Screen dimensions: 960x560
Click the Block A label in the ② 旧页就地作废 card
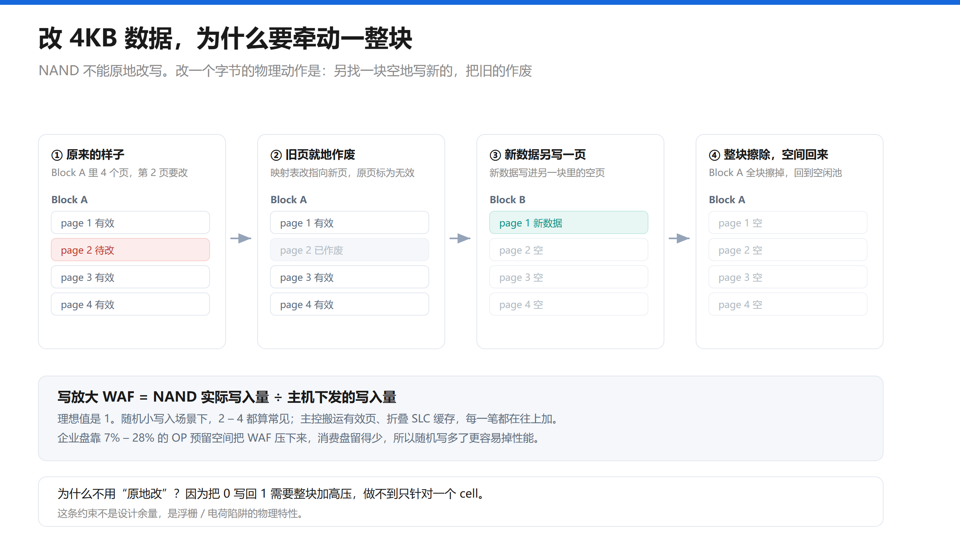coord(289,200)
